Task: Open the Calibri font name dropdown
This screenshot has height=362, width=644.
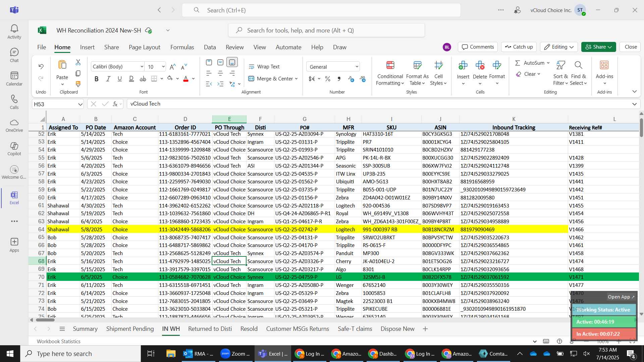Action: click(142, 67)
